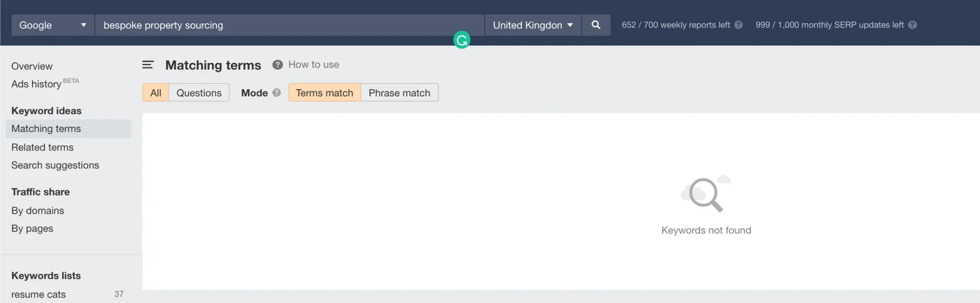The height and width of the screenshot is (303, 980).
Task: Click the magnifying glass search button
Action: pos(596,25)
